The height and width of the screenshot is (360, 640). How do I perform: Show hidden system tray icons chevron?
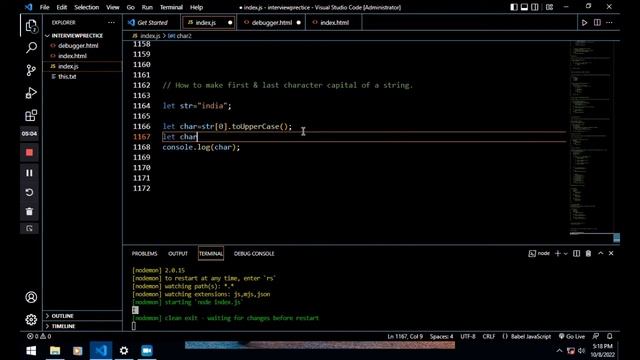coord(559,351)
